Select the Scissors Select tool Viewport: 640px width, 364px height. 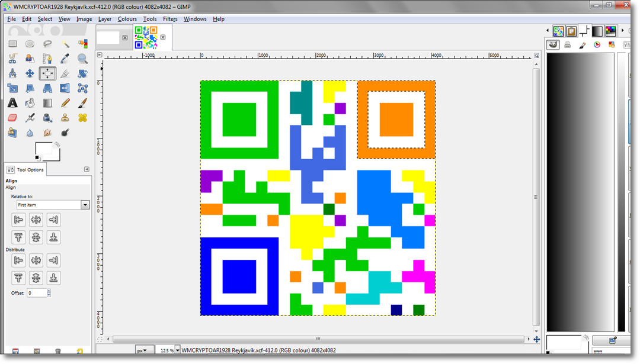(x=12, y=59)
